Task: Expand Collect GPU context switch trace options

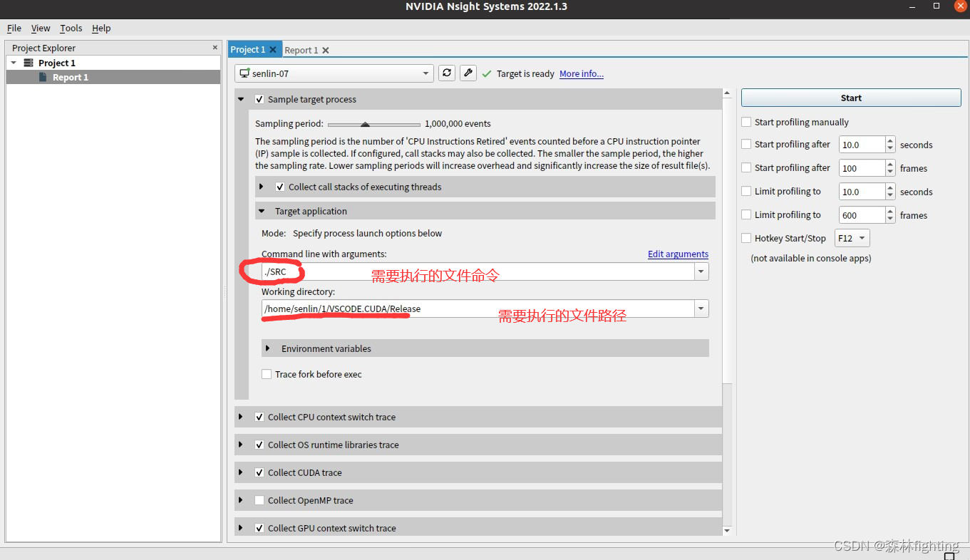Action: [x=241, y=528]
